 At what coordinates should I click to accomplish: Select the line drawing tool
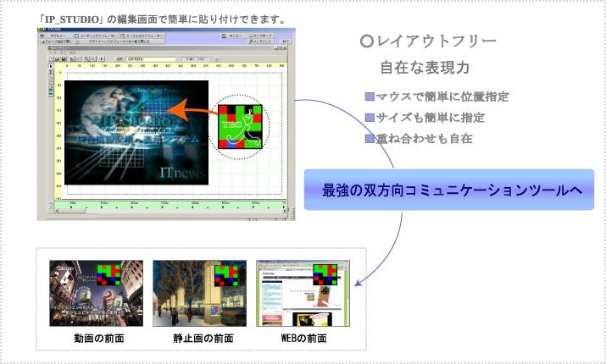pyautogui.click(x=51, y=78)
